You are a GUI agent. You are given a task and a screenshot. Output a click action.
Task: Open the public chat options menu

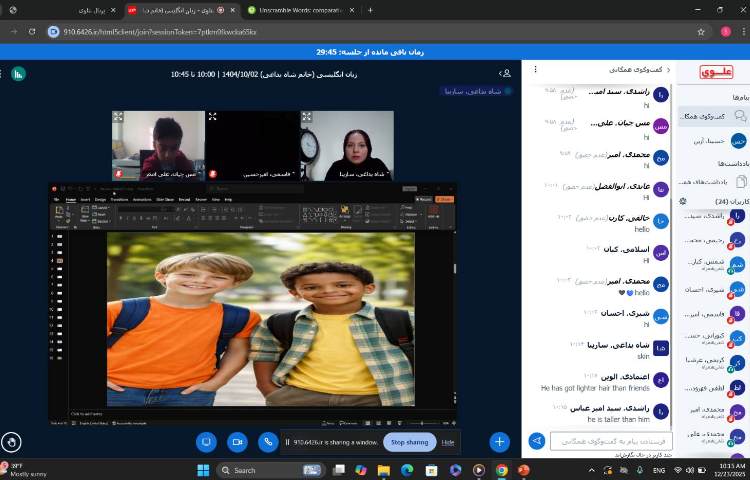(536, 70)
